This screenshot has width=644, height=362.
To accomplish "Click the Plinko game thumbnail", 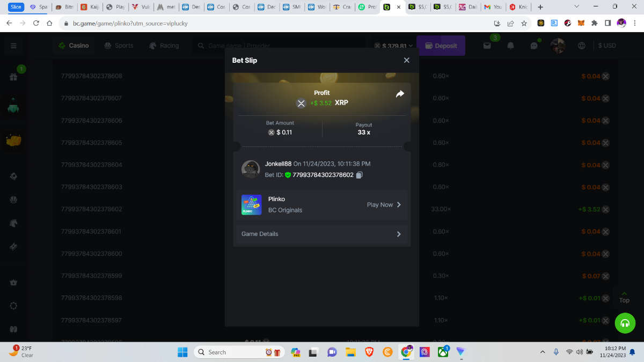I will 251,205.
